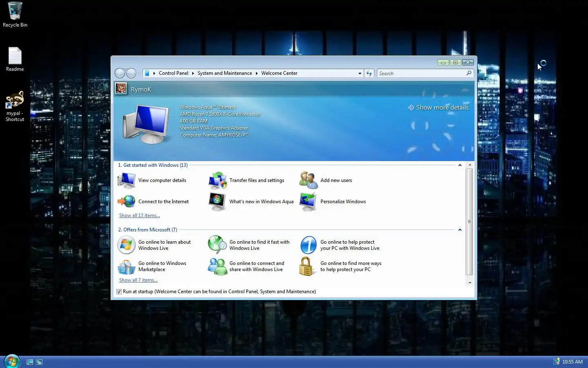The image size is (588, 368).
Task: Go to Control Panel breadcrumb
Action: coord(174,73)
